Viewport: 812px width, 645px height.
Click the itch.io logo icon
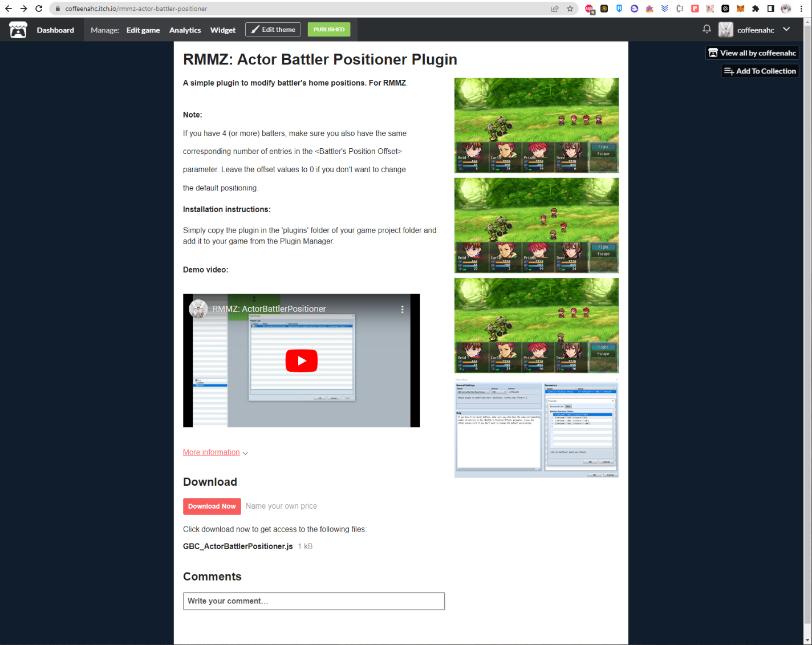click(18, 30)
